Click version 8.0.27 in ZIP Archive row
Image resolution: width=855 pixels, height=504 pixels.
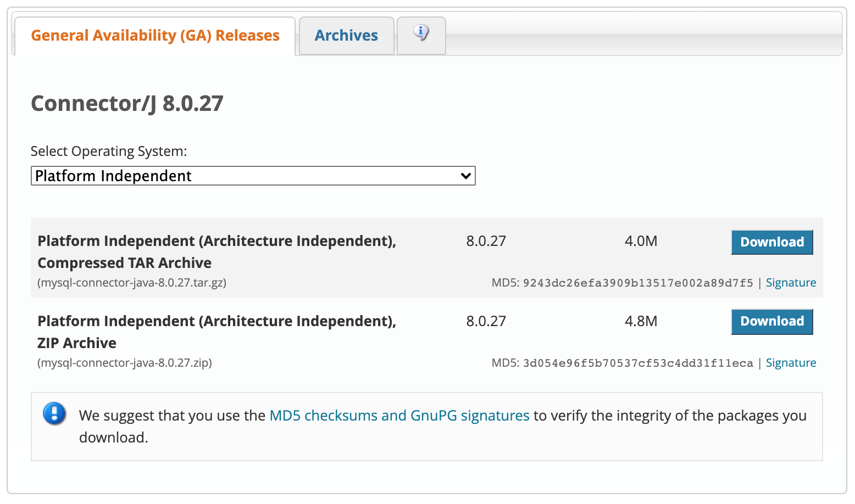[486, 321]
